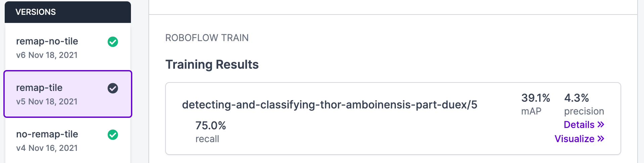Click the ROBOFLOW TRAIN section label
Screen dimensions: 644x163
207,38
